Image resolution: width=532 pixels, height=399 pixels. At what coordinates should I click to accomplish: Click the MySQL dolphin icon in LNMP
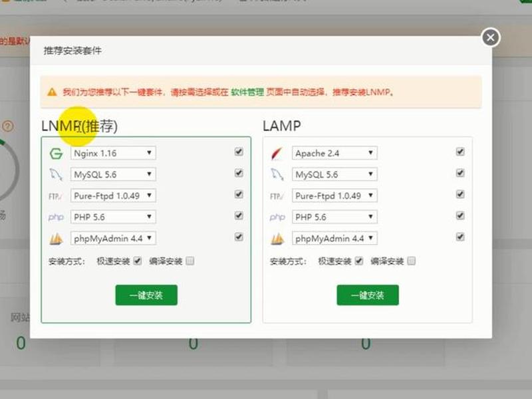click(x=56, y=175)
